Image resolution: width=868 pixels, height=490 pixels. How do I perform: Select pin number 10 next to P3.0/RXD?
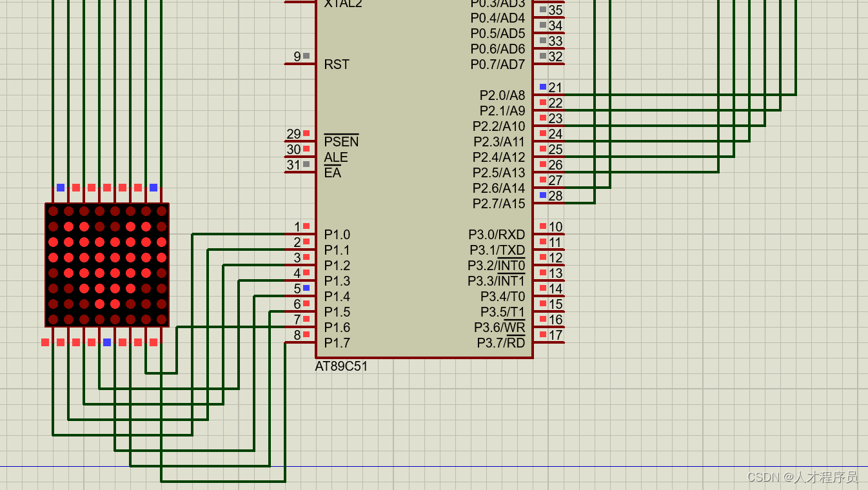[555, 227]
